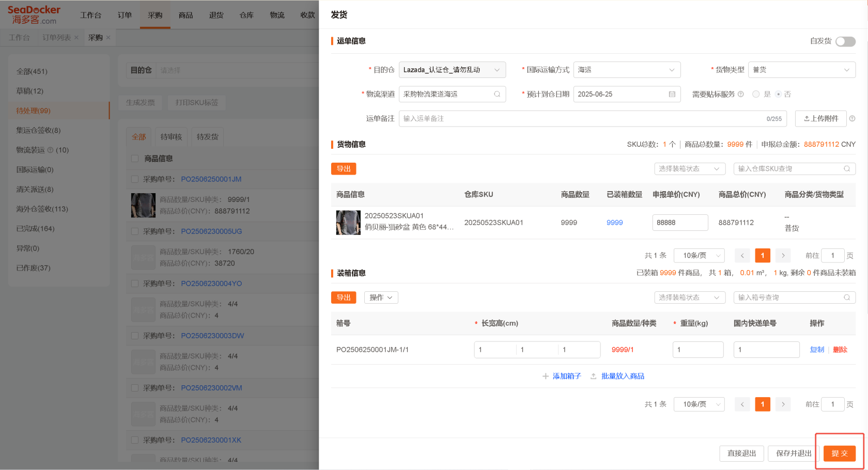Click search icon in 仓库SKU查询 field
Viewport: 868px width, 470px height.
(x=847, y=169)
